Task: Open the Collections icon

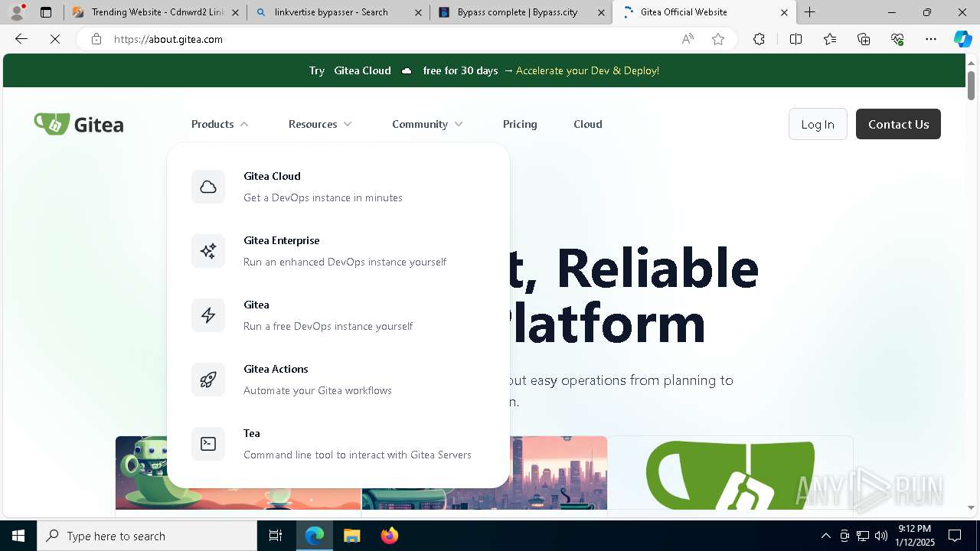Action: click(864, 39)
